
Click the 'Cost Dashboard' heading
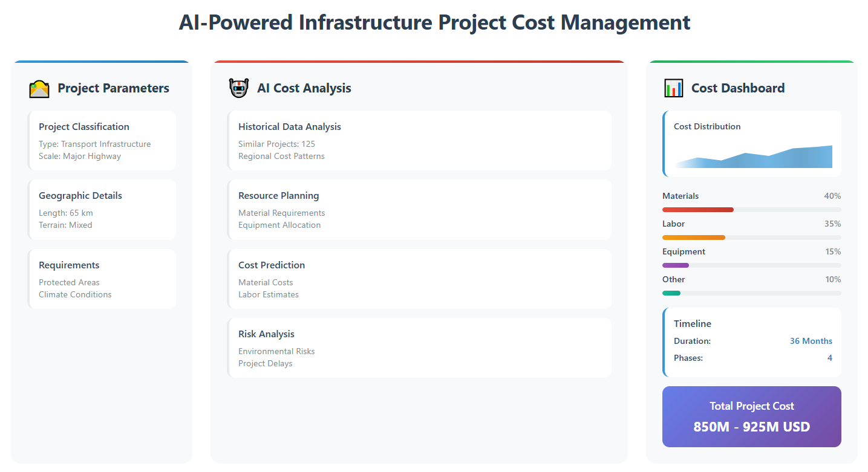coord(738,88)
